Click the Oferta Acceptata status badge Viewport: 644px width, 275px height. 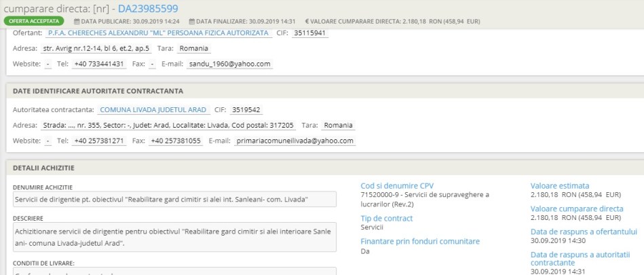33,21
